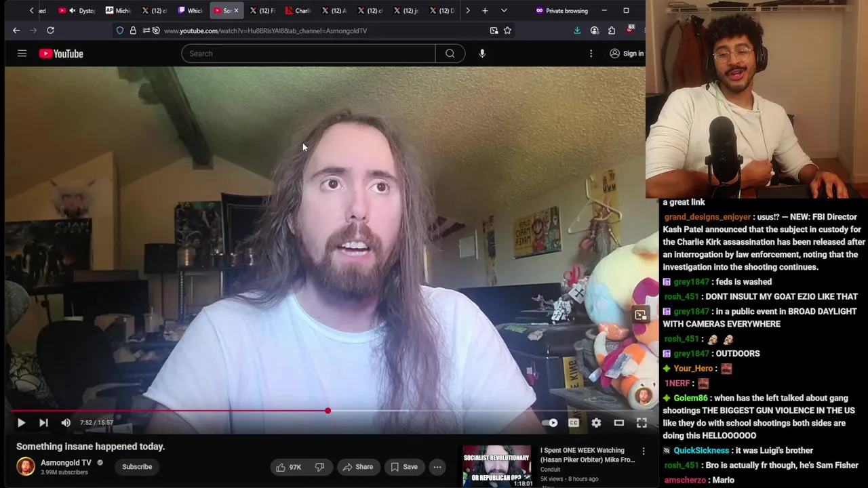868x488 pixels.
Task: Enter fullscreen mode
Action: (x=642, y=423)
